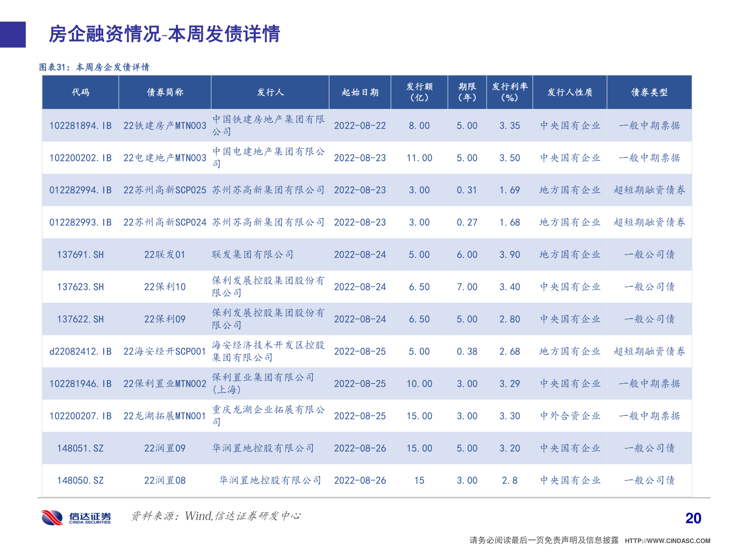Click the 起始日期 column header
Screen dimensions: 747x560
coord(360,92)
